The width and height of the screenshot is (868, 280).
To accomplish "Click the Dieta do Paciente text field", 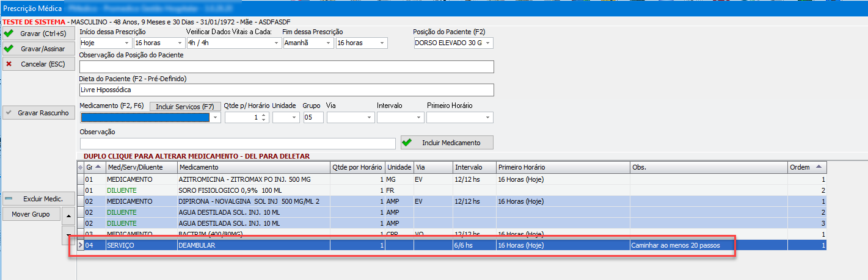I will tap(286, 90).
